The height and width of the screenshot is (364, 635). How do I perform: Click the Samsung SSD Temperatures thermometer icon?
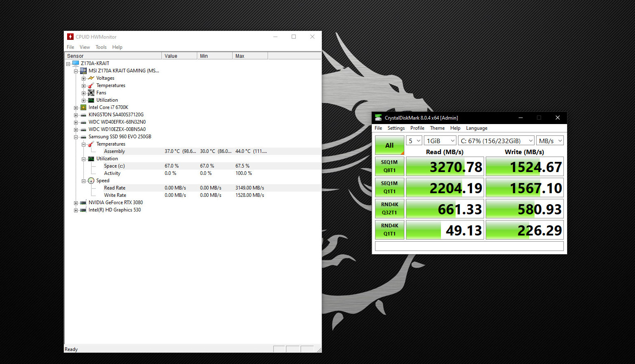(x=91, y=144)
